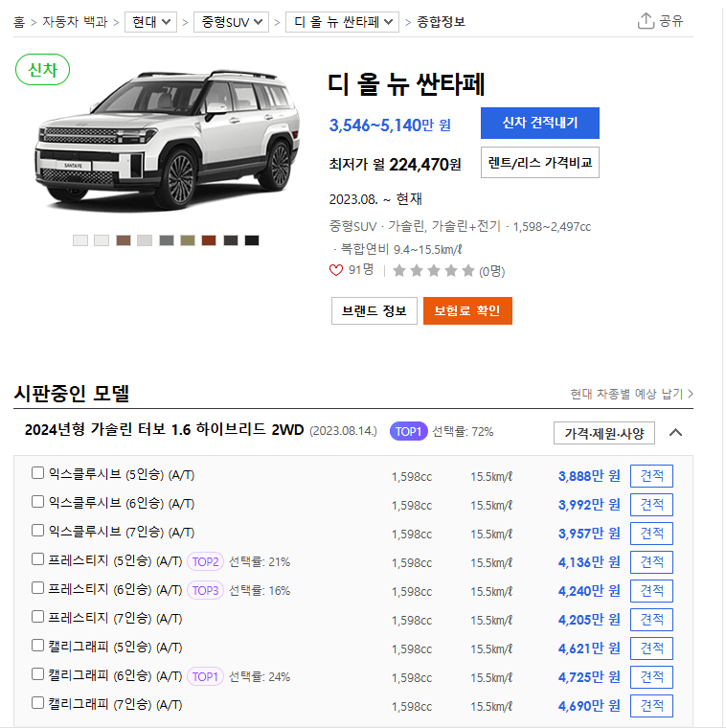Screen dimensions: 726x728
Task: Check 캘리그래피 (5인승) checkbox
Action: [37, 646]
